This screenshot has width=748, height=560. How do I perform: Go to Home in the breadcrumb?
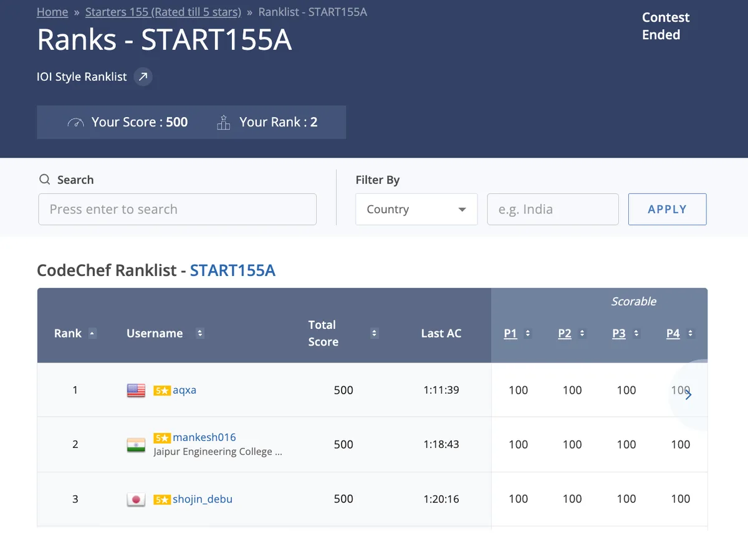tap(52, 12)
